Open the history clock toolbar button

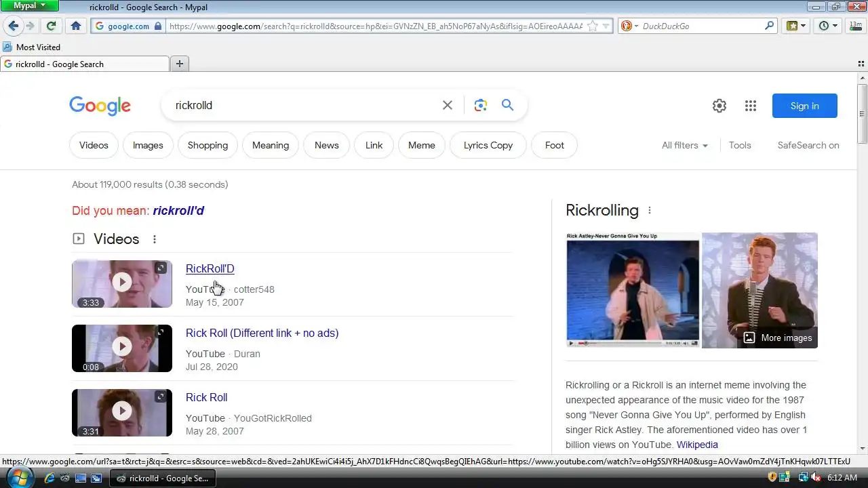(x=824, y=26)
